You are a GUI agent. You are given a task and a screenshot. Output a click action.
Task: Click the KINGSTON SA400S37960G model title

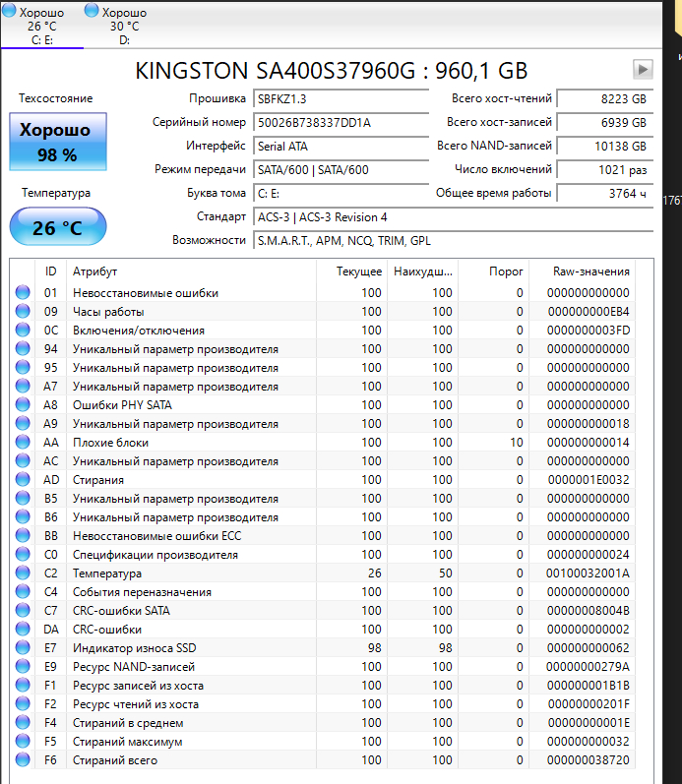tap(332, 71)
